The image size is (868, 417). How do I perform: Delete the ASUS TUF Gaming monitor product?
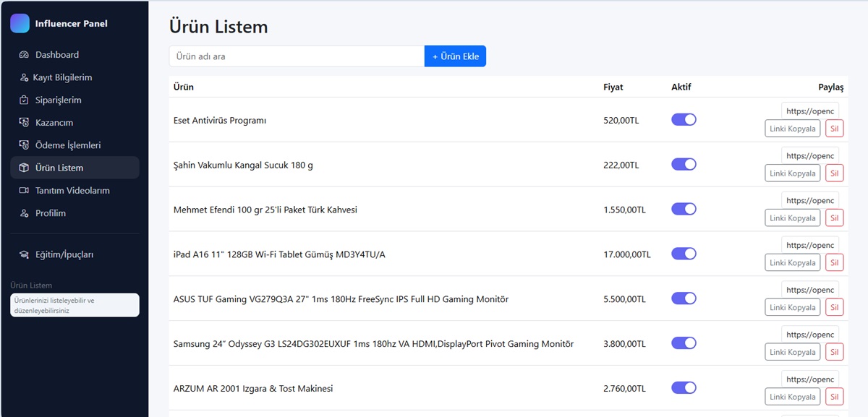tap(834, 308)
